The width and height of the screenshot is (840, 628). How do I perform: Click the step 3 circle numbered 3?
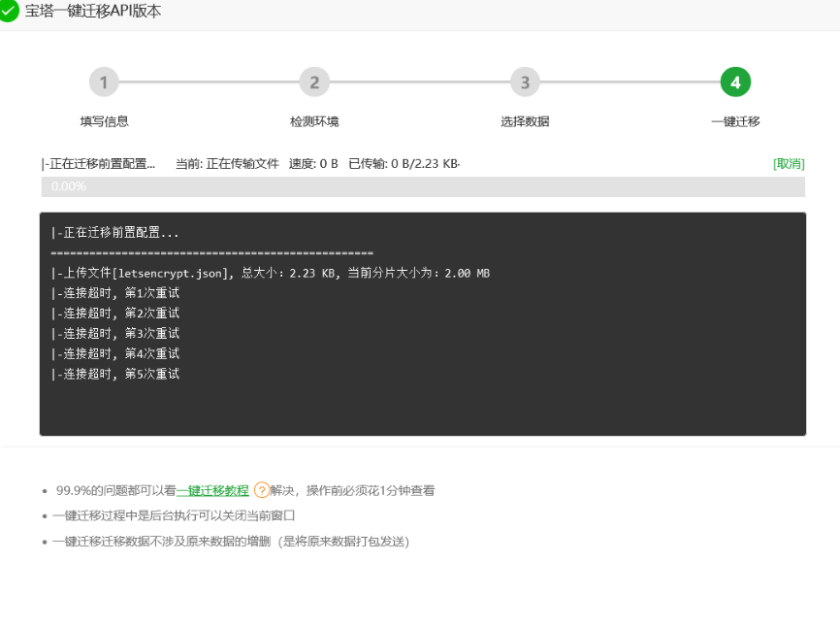[525, 82]
